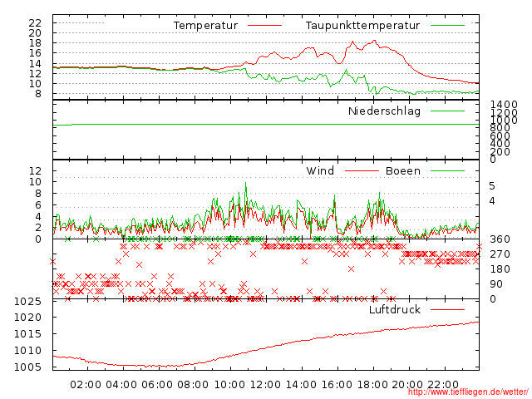Click the red line sample beside Luftdruck
Viewport: 532px width, 399px height.
[x=447, y=309]
